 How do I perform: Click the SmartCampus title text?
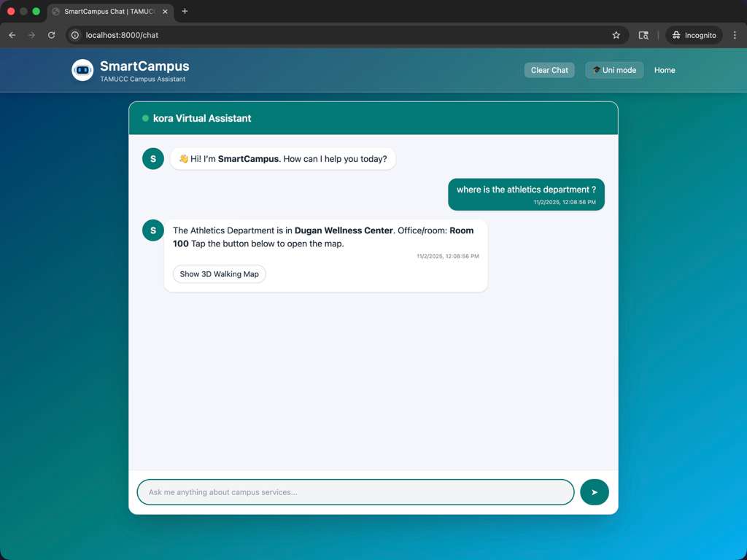[144, 66]
